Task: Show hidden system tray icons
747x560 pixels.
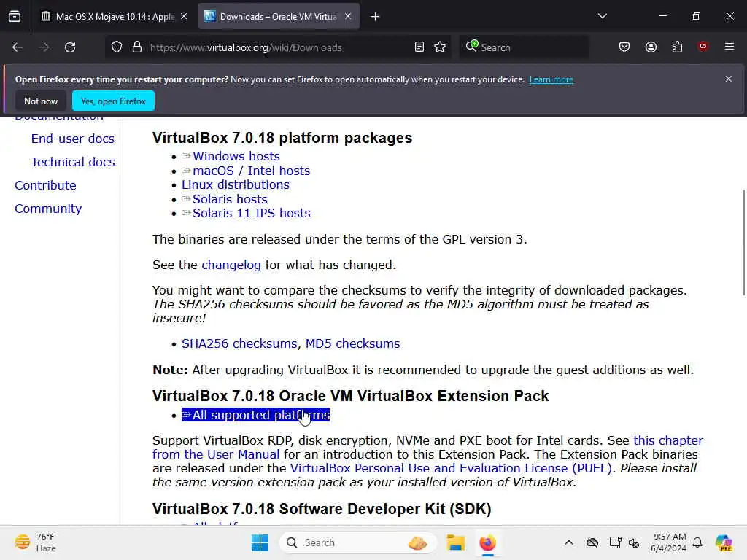Action: pyautogui.click(x=569, y=542)
